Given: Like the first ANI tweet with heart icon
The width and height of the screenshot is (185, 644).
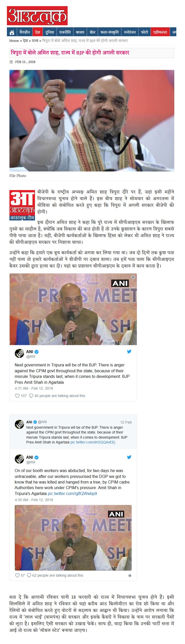Looking at the screenshot, I should [x=17, y=396].
